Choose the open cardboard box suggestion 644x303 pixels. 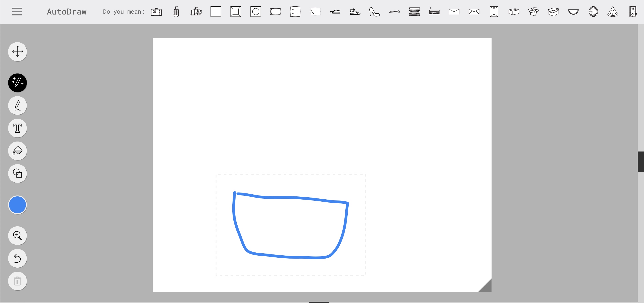pyautogui.click(x=533, y=12)
